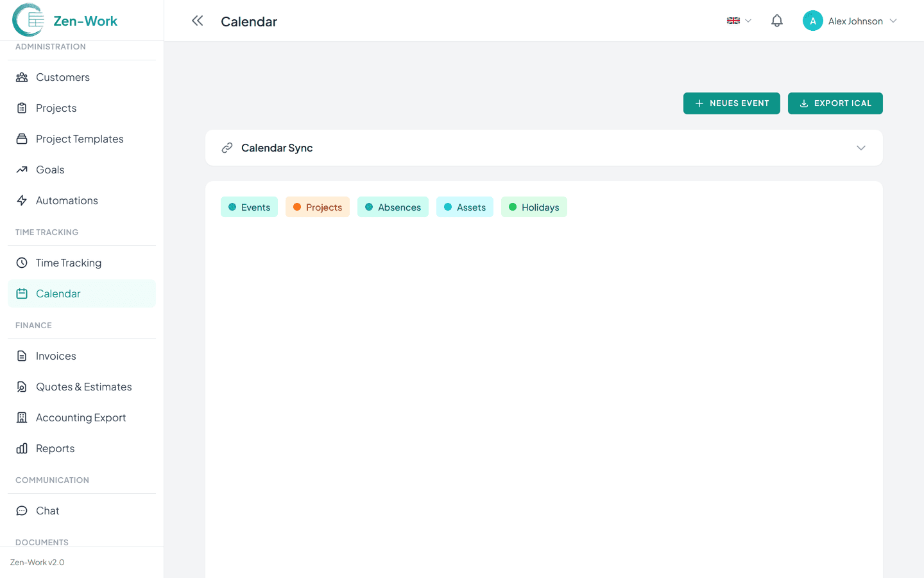Select the orange Projects color dot
Viewport: 924px width, 578px height.
[x=296, y=207]
